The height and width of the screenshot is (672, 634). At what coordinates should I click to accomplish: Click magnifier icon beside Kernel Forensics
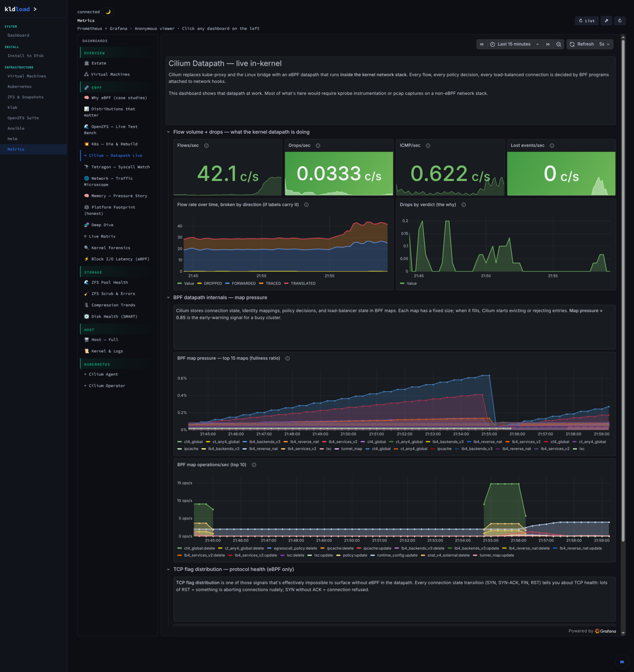[x=86, y=248]
